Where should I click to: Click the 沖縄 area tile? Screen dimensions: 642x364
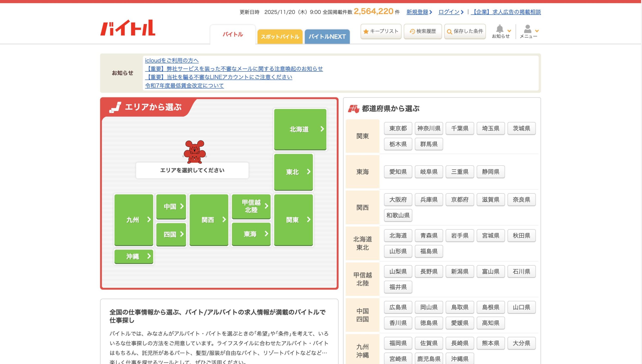point(133,256)
